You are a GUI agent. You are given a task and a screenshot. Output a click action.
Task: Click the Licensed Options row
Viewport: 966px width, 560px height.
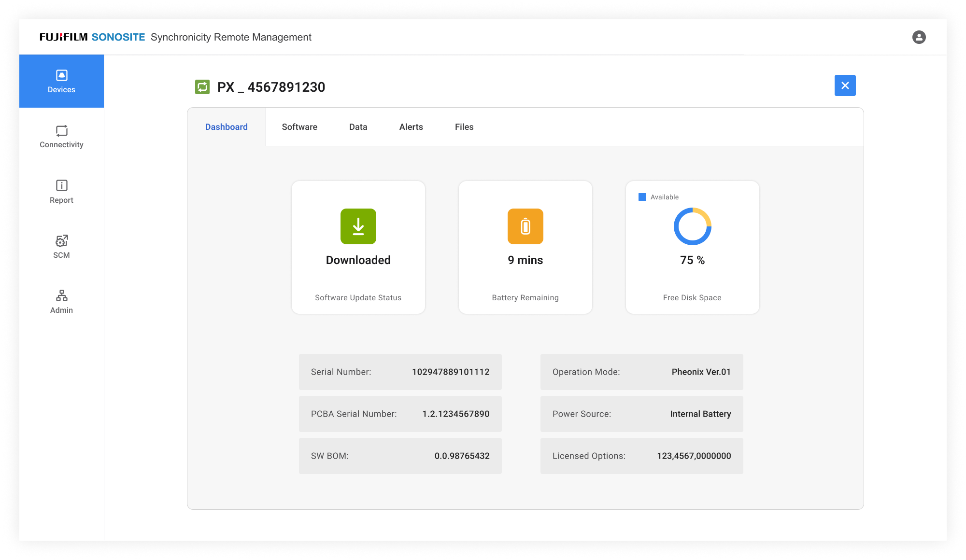(641, 456)
